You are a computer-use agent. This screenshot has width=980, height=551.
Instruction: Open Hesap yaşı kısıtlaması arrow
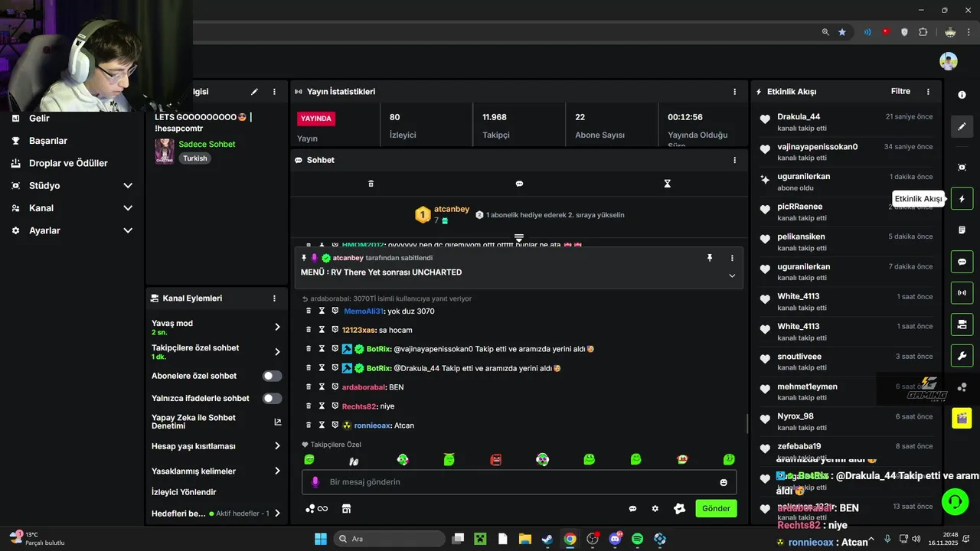click(277, 446)
